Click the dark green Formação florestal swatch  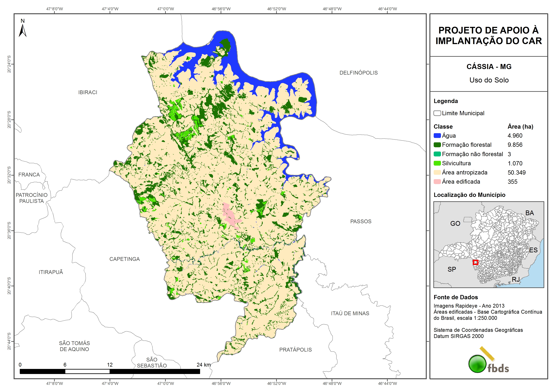437,145
